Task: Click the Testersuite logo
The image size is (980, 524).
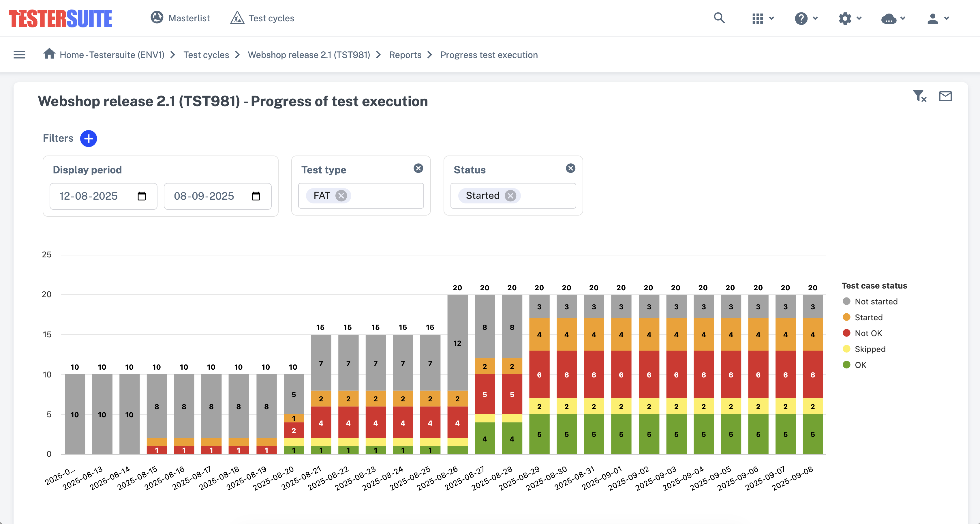Action: point(61,18)
